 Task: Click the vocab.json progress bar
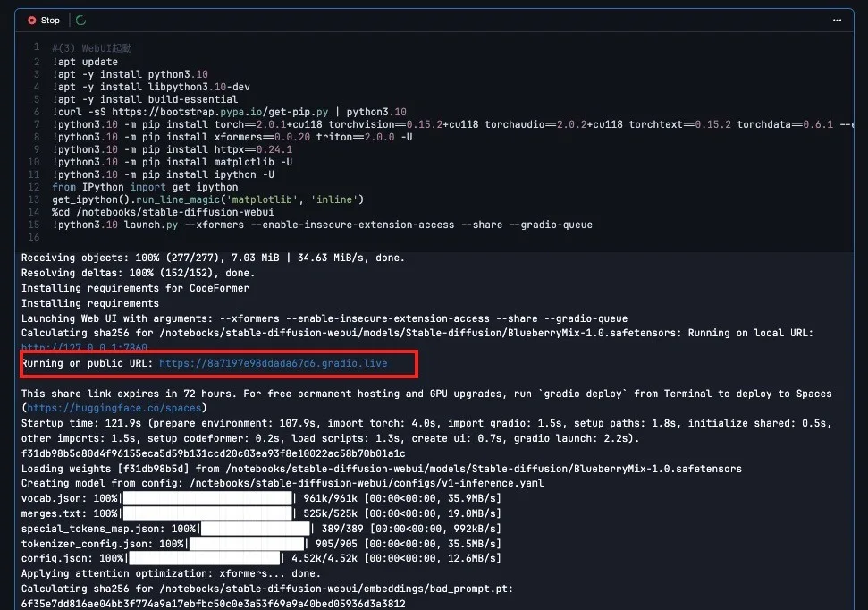click(x=207, y=498)
